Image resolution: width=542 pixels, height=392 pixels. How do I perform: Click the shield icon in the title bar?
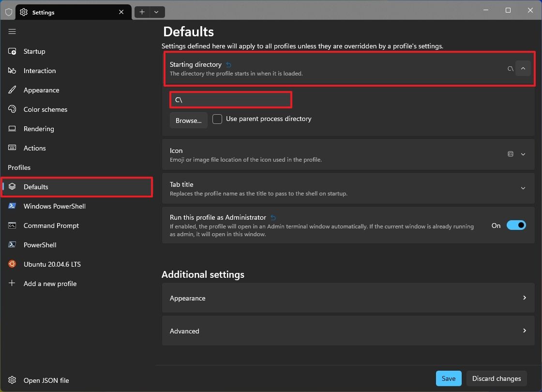tap(9, 12)
